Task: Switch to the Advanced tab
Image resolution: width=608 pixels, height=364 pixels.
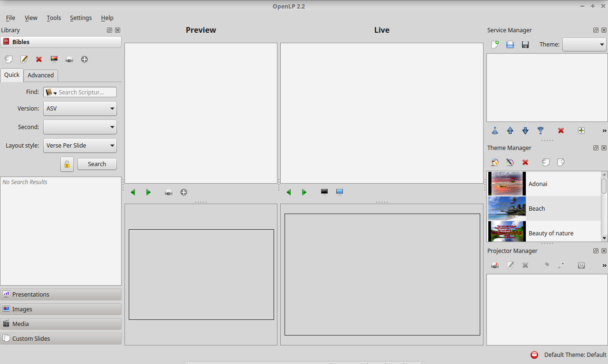Action: point(41,75)
